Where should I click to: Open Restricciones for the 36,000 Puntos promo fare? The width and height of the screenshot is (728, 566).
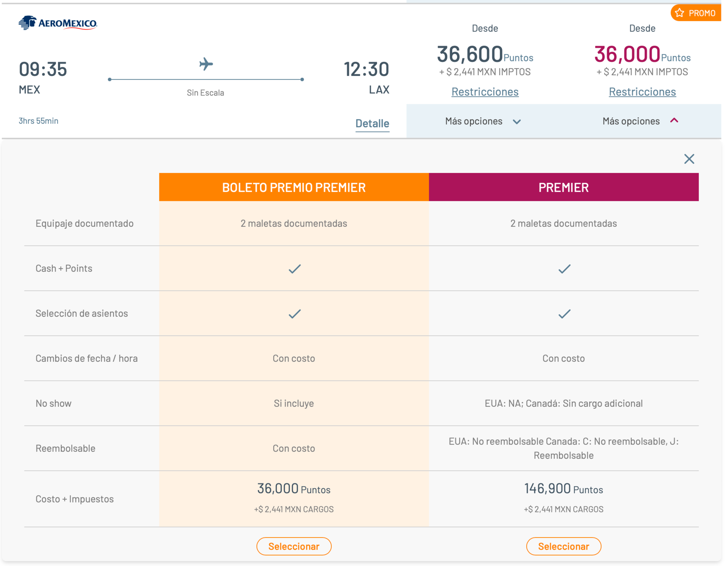[642, 92]
